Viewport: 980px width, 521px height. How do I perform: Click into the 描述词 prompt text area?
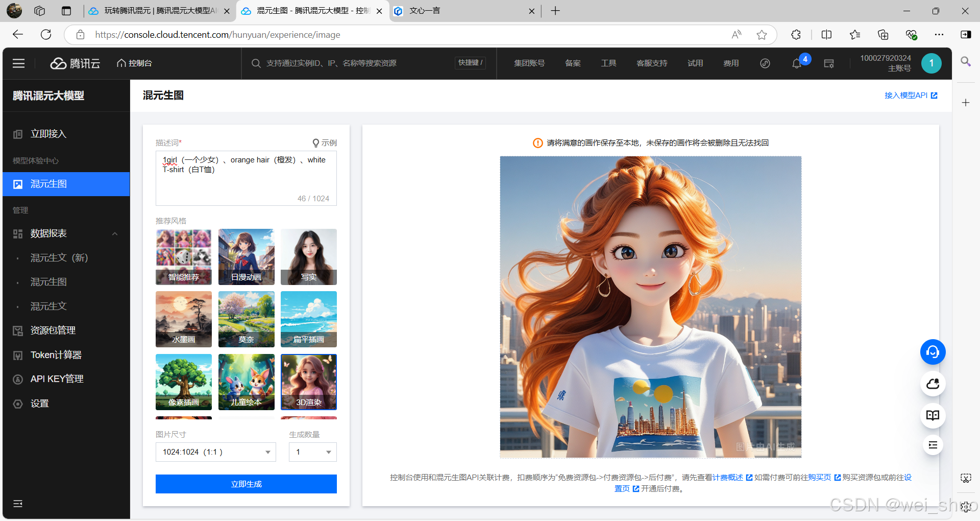(x=246, y=178)
